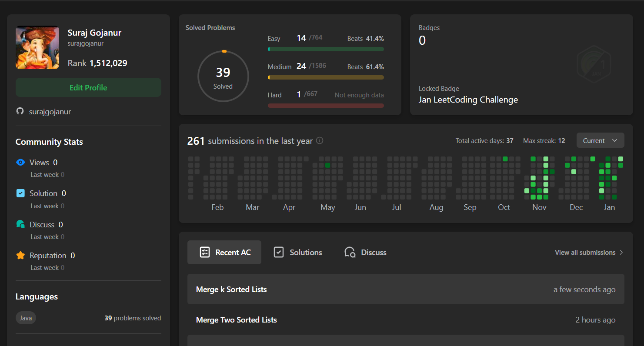The height and width of the screenshot is (346, 644).
Task: Open View all submissions link
Action: pos(585,253)
